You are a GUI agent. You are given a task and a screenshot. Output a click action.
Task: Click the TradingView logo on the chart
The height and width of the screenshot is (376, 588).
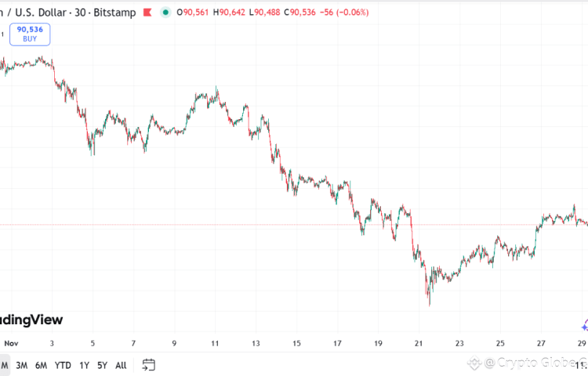[31, 320]
